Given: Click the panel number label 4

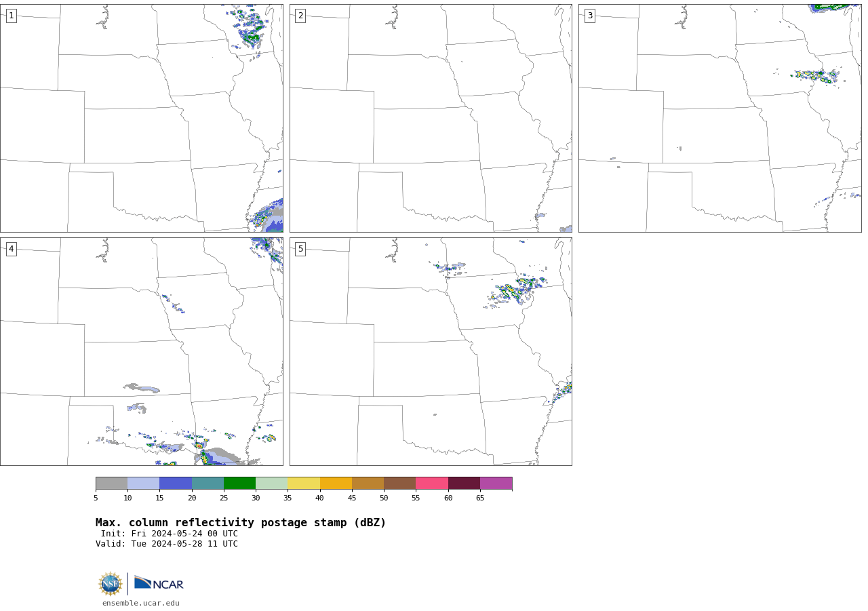Looking at the screenshot, I should (x=12, y=249).
